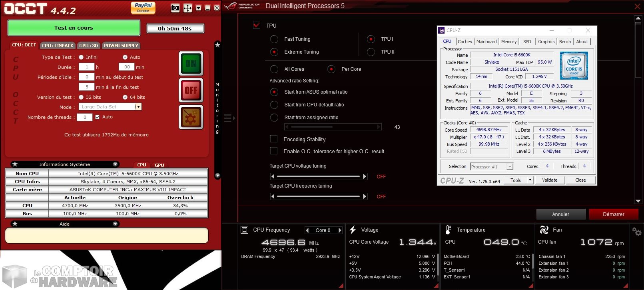Open the Large Data Set mode dropdown
This screenshot has height=290, width=644.
(138, 107)
